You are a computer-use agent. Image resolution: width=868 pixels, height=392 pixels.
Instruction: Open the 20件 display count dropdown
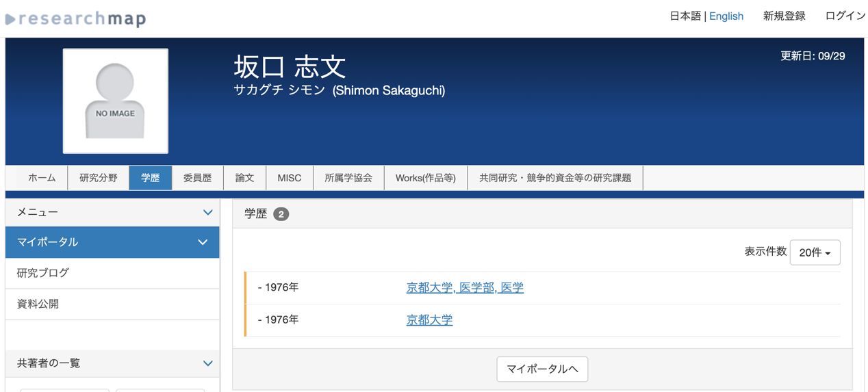(815, 252)
